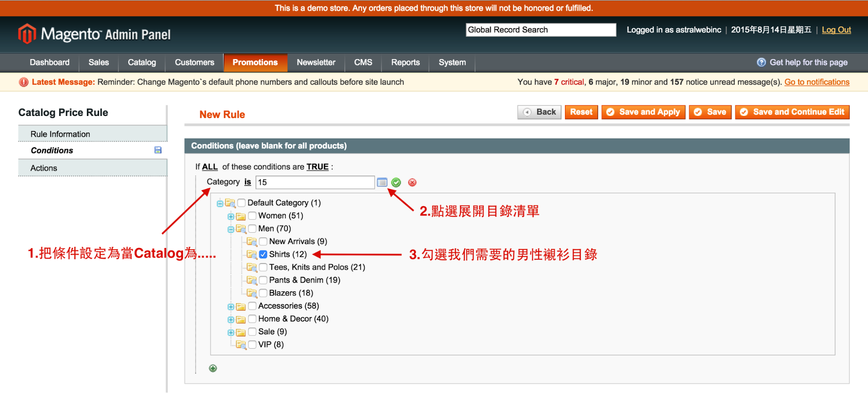
Task: Change the 'is' operator option
Action: [x=248, y=182]
